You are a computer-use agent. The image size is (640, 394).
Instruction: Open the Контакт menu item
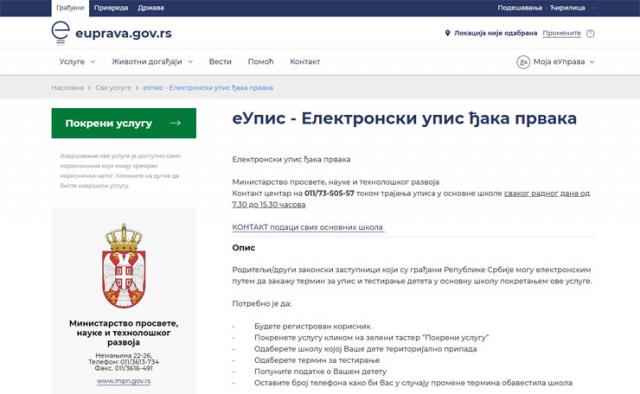(x=305, y=62)
